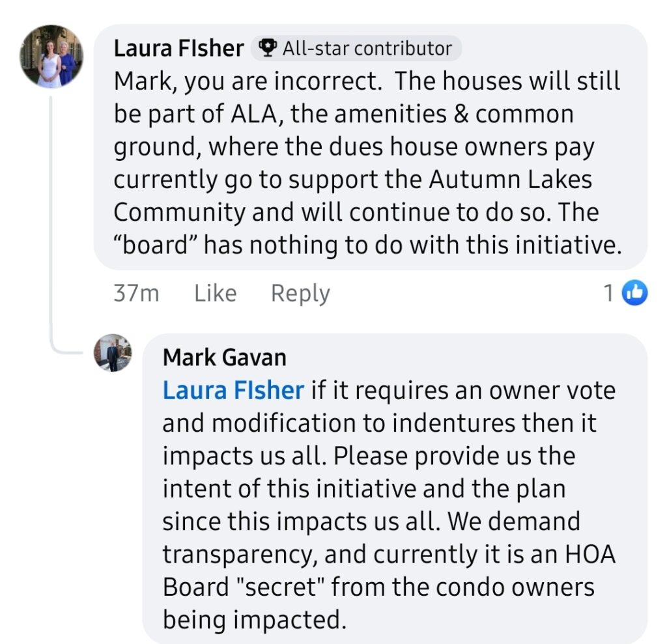The height and width of the screenshot is (644, 667).
Task: Click "indentures" in Mark Gavan's reply
Action: [x=454, y=423]
